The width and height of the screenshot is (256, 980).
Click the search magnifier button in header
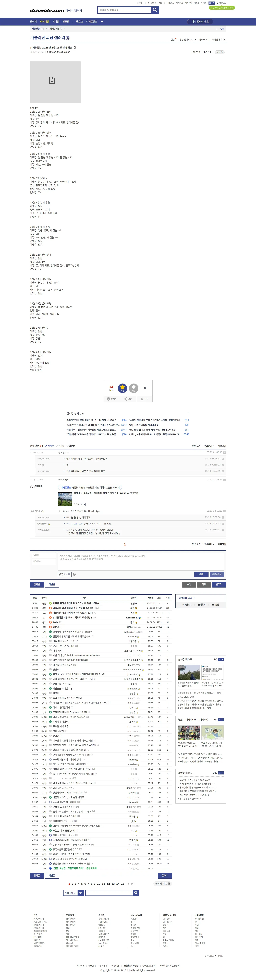[x=155, y=10]
